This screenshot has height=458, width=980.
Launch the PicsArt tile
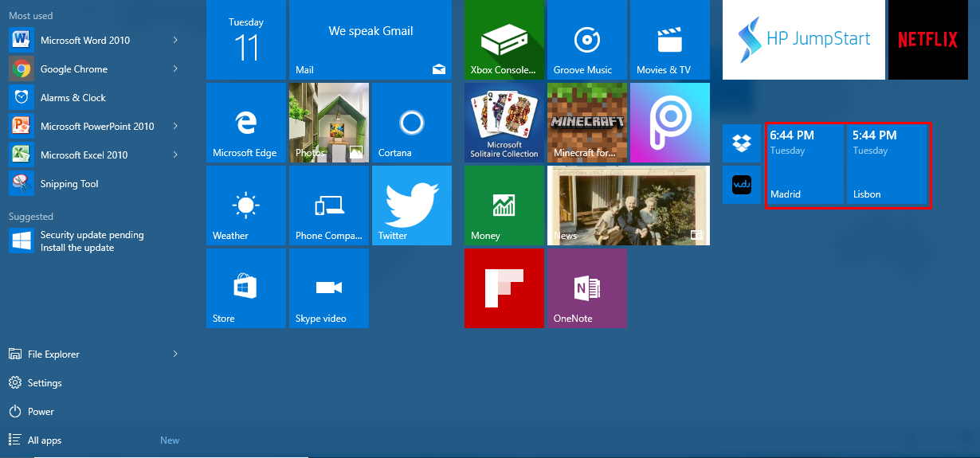[670, 123]
